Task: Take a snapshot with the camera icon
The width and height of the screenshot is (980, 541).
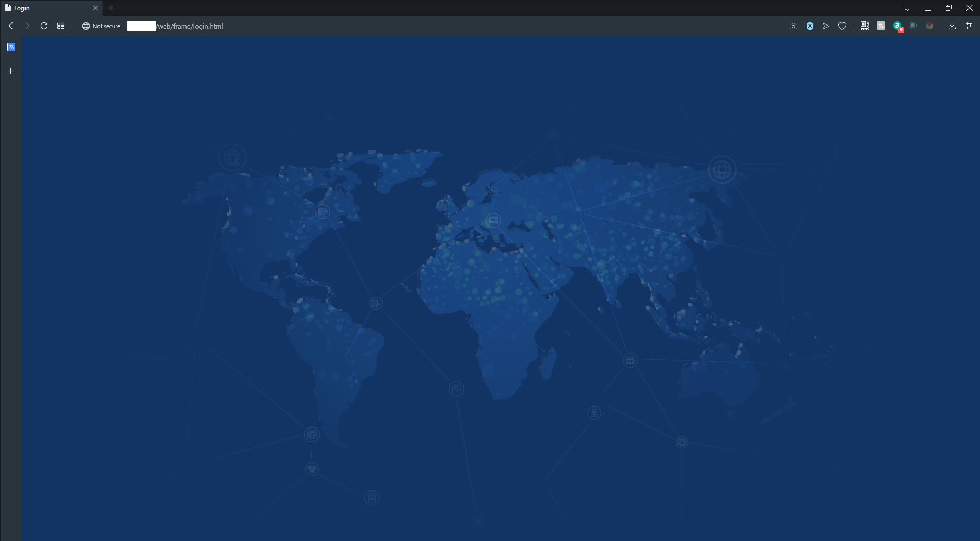Action: pos(793,26)
